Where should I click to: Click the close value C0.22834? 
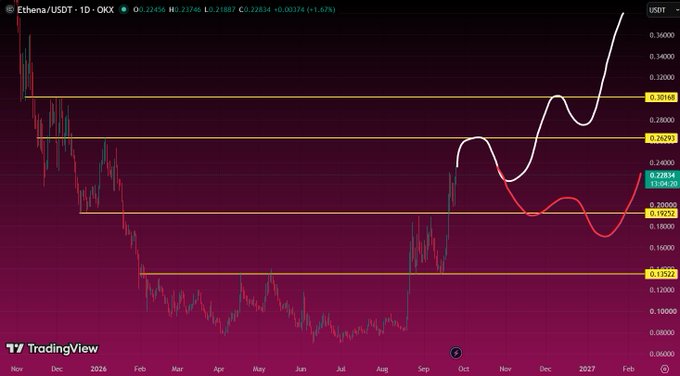[x=255, y=10]
